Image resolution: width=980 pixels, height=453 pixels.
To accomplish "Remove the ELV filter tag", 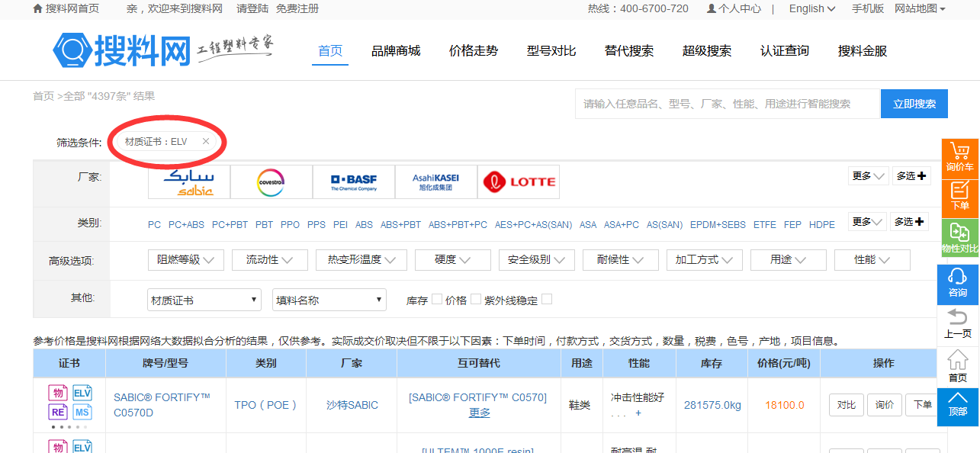I will (206, 142).
